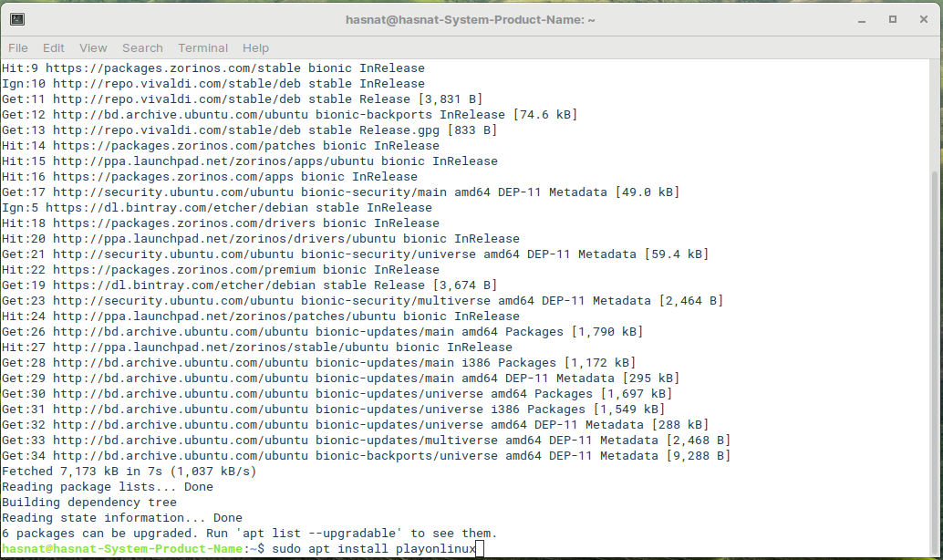Click the Get:30 universe amd64 Packages line

[x=337, y=394]
